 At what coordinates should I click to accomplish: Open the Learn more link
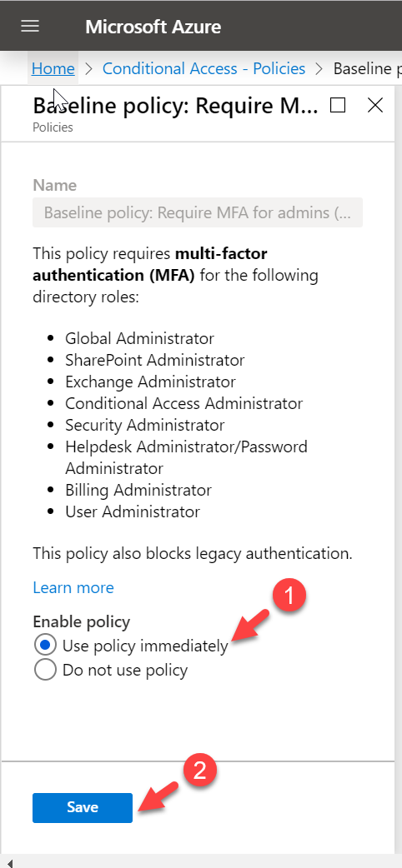(x=73, y=587)
